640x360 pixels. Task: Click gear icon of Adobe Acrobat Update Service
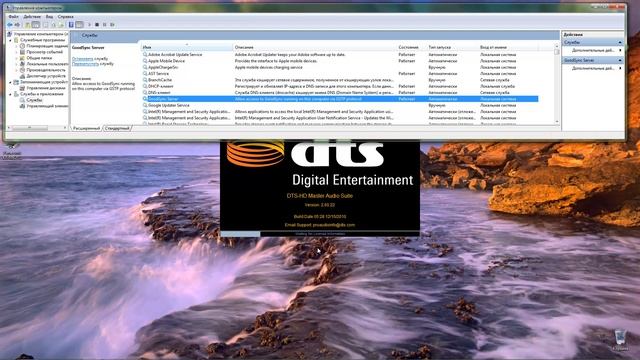pyautogui.click(x=145, y=55)
